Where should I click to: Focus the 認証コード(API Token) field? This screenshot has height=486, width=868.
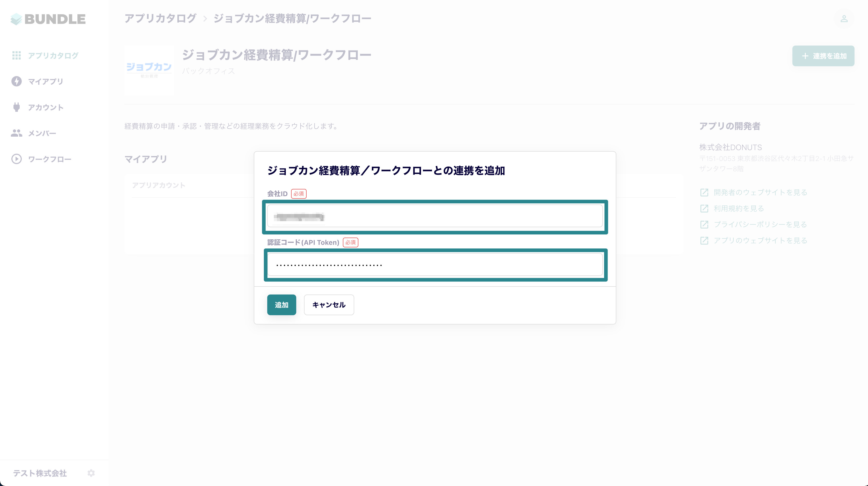(435, 265)
